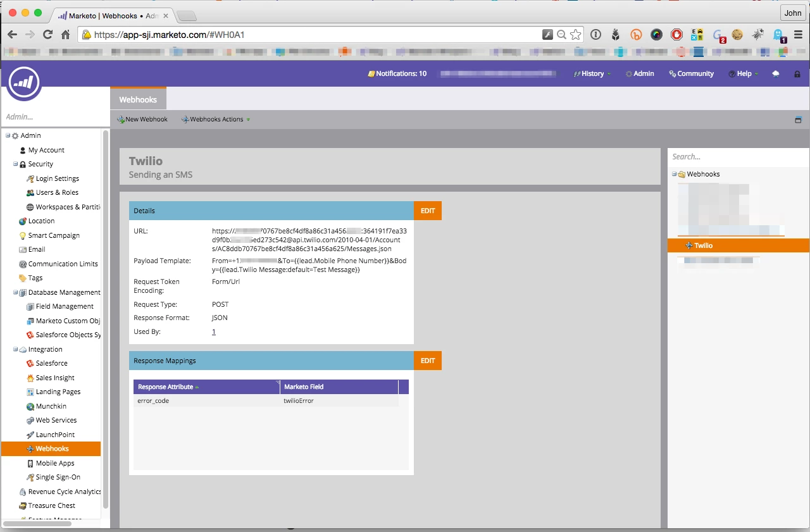810x532 pixels.
Task: Click the lock icon in header
Action: coord(797,74)
